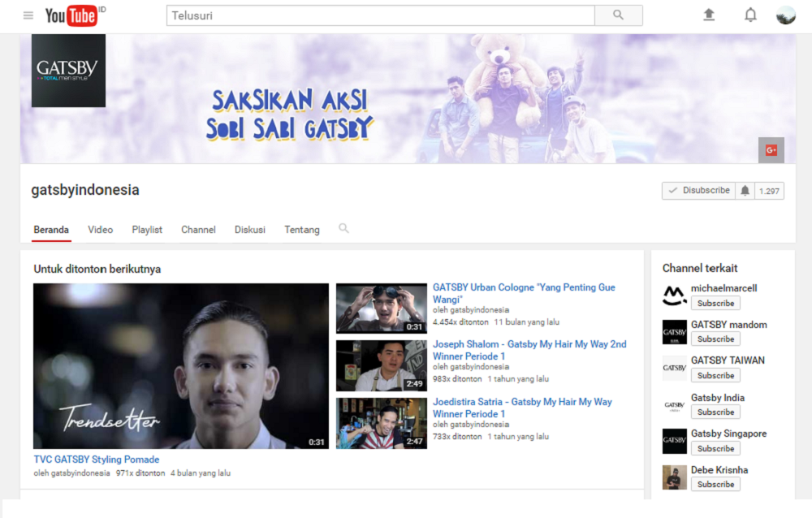Click "oleh gatsbyindonesia" under TVC Styling Pomade

tap(71, 473)
